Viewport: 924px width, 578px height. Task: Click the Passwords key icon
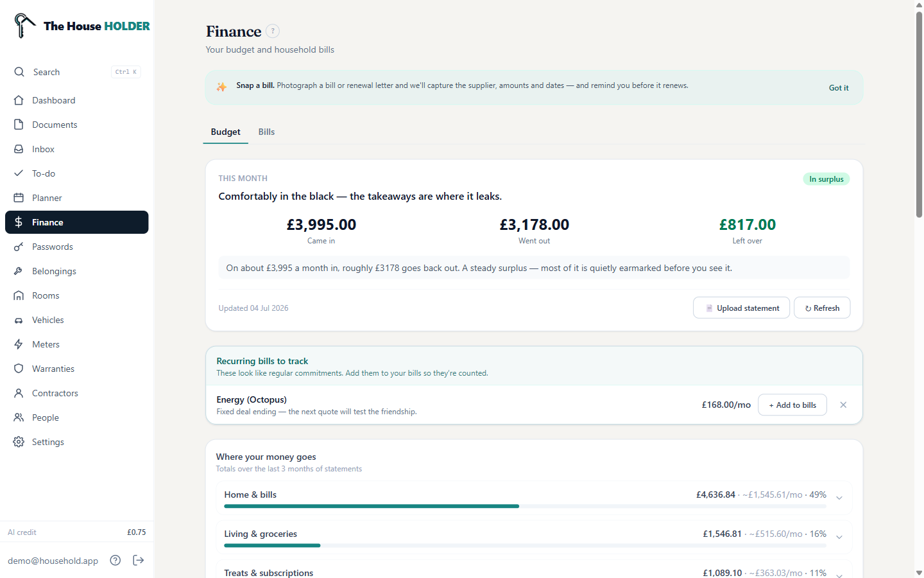pyautogui.click(x=19, y=247)
